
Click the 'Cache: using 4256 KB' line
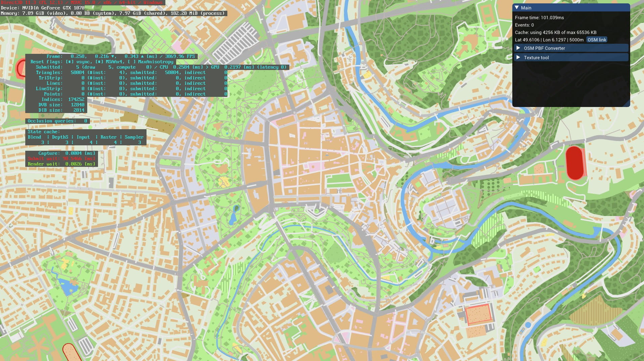point(555,32)
